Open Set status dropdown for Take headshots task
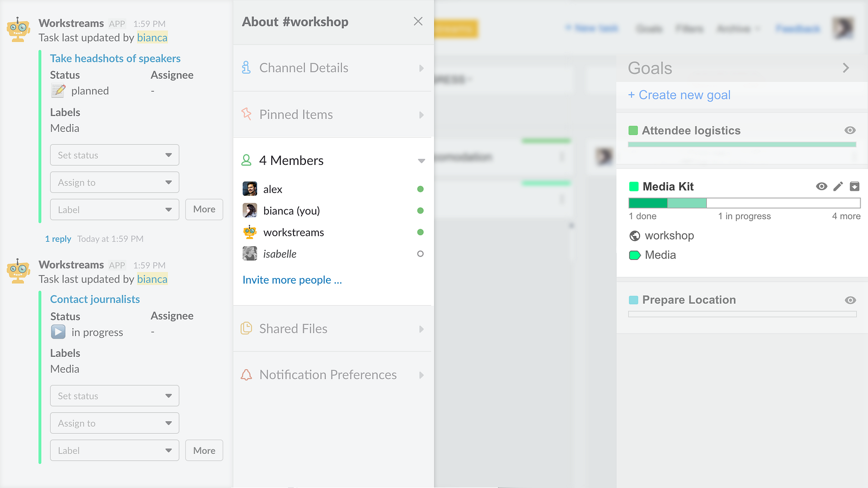 click(114, 155)
